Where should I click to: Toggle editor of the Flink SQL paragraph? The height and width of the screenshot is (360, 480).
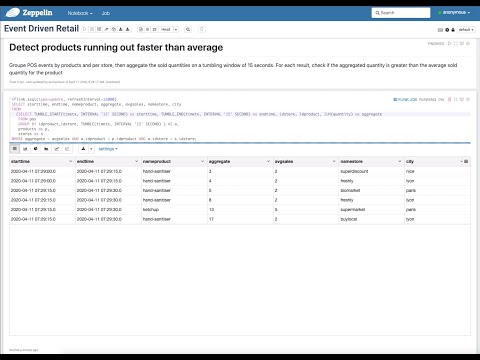tap(456, 99)
